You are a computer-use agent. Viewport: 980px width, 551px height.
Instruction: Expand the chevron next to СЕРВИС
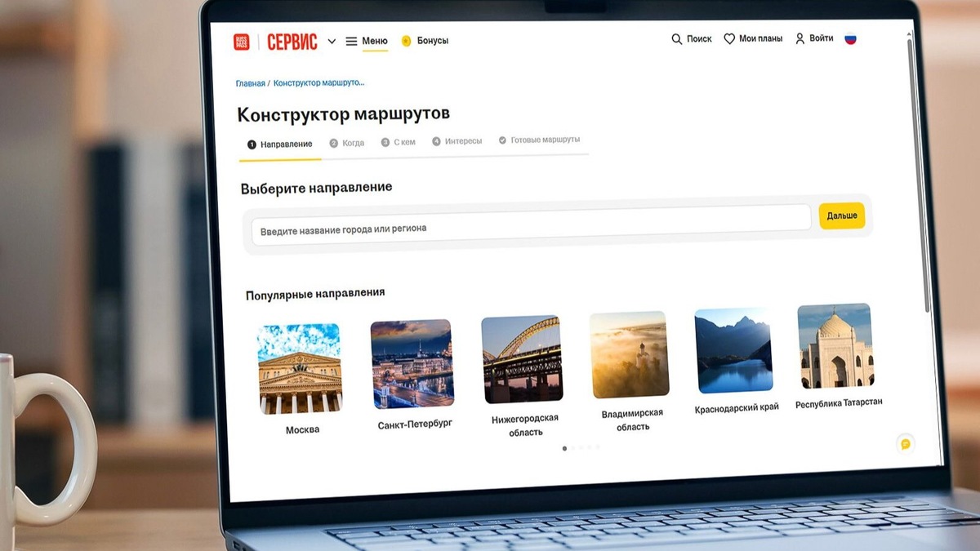332,41
